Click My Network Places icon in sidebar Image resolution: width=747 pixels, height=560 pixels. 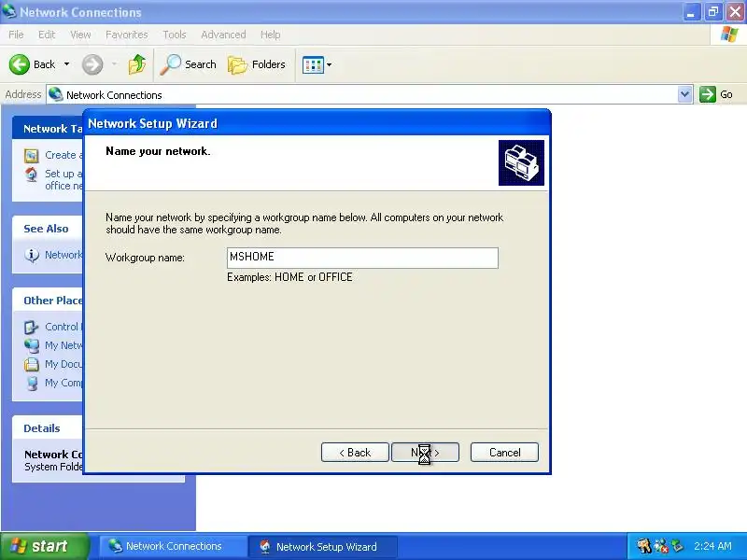pos(32,345)
